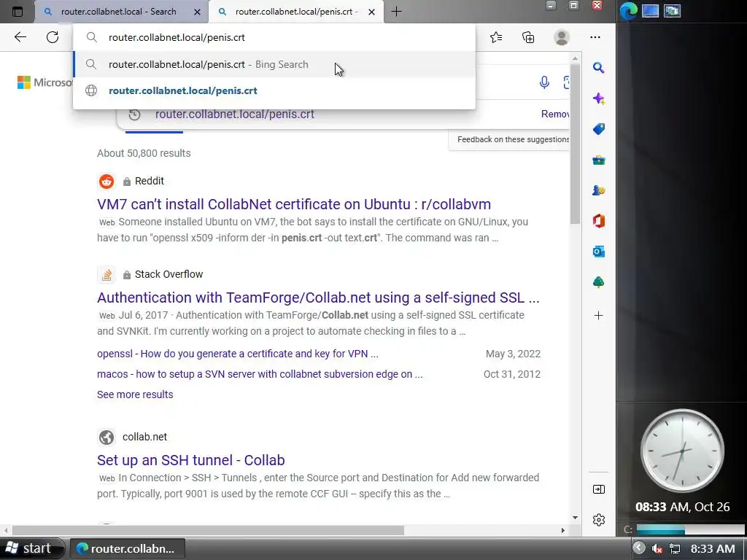Click the hide sidebar icon
747x560 pixels.
(x=599, y=489)
